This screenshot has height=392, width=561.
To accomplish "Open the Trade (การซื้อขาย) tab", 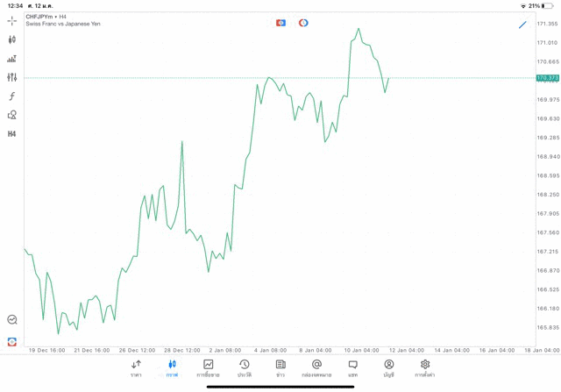I will click(208, 367).
